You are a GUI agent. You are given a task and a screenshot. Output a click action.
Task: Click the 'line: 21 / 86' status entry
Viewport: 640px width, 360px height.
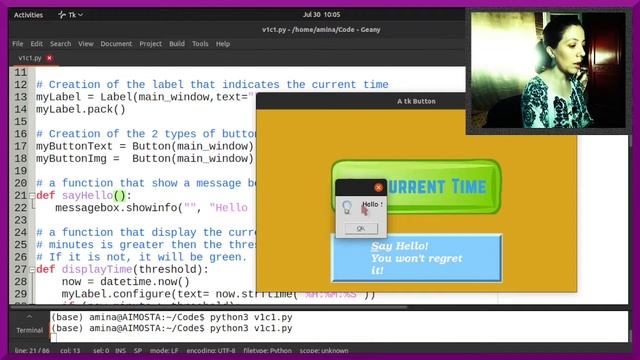coord(32,351)
